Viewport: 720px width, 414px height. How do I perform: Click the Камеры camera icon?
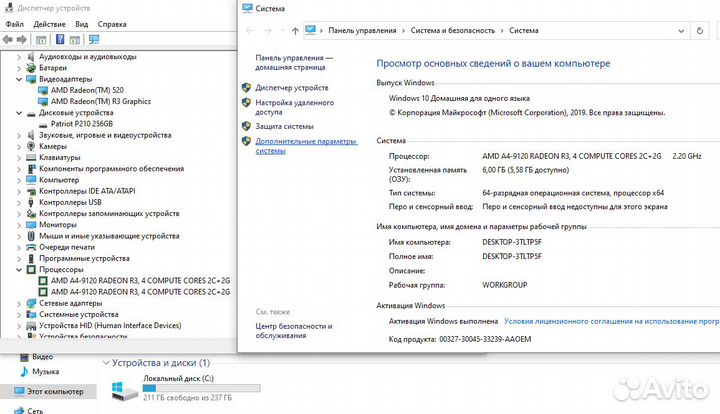coord(31,146)
